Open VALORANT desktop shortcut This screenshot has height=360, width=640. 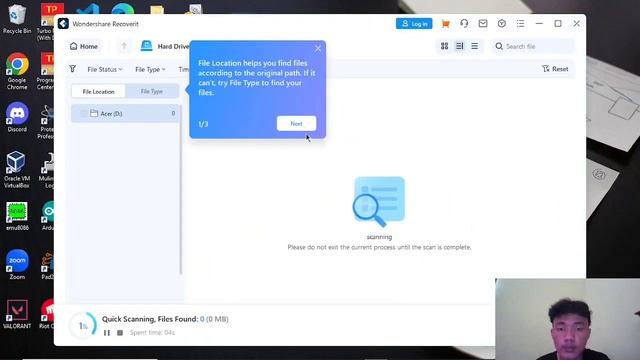pyautogui.click(x=17, y=314)
